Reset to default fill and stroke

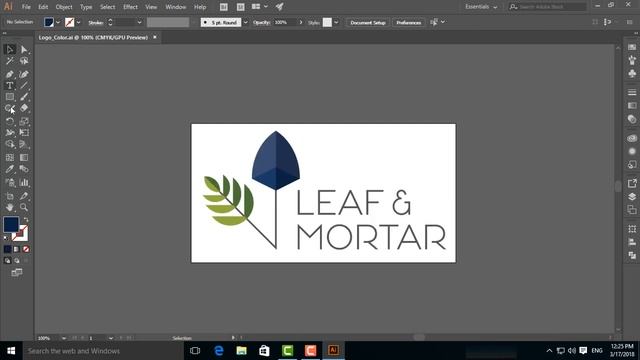[x=6, y=238]
